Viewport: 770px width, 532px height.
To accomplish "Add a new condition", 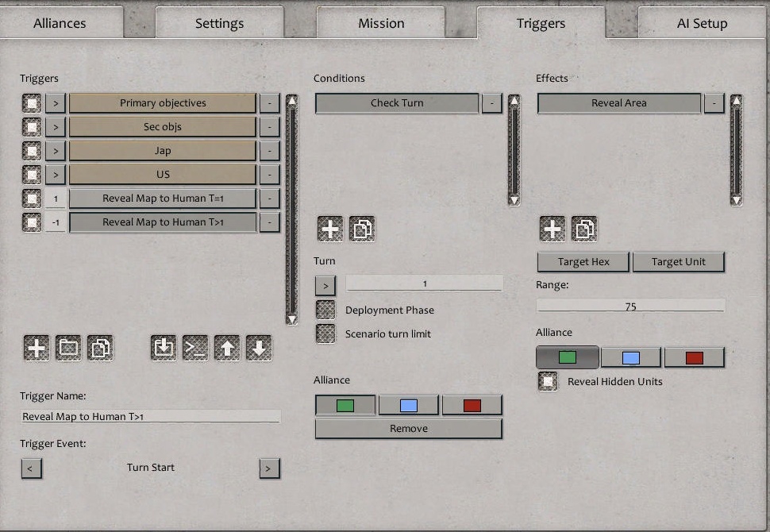I will [330, 229].
